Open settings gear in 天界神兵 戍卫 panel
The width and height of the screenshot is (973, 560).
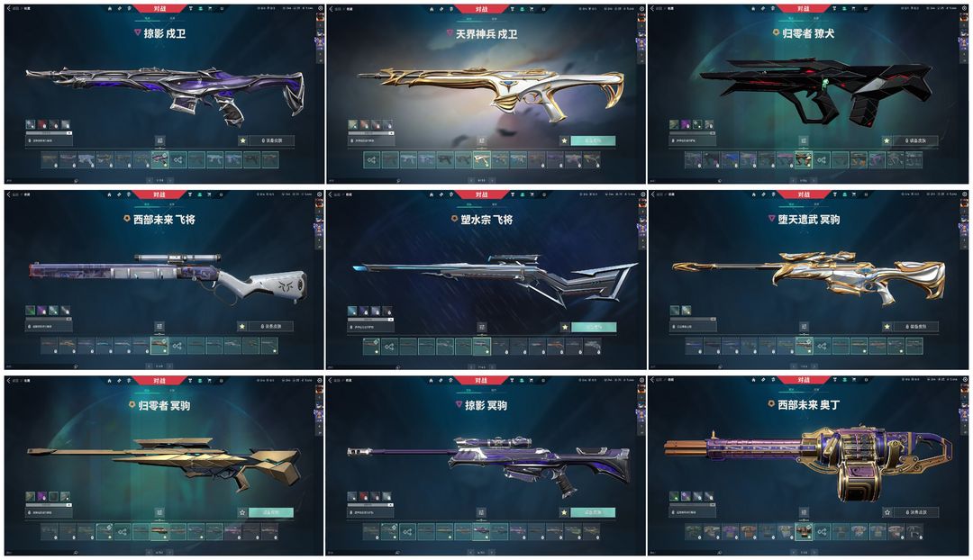click(x=642, y=9)
